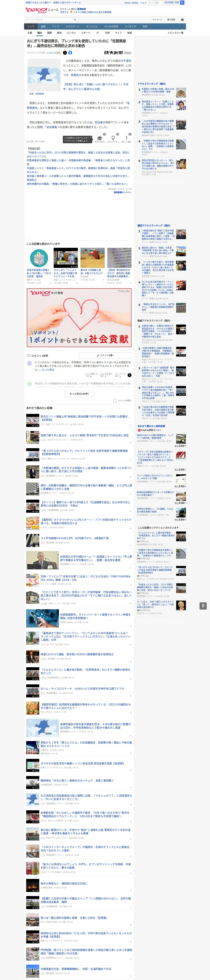
Task: Open マイページ link
Action: click(x=157, y=19)
